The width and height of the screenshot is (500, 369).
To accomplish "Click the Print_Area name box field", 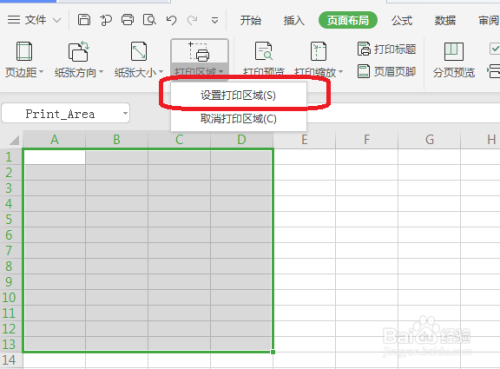I will click(60, 114).
